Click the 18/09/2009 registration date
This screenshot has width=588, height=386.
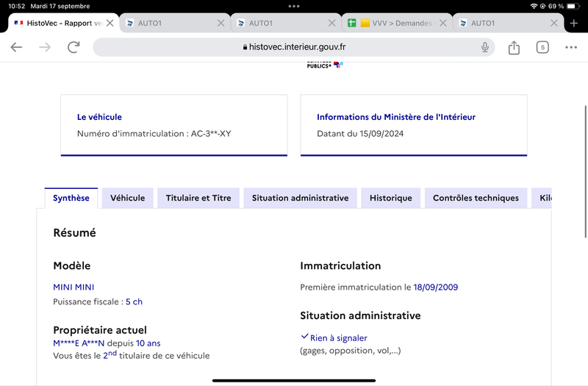435,287
